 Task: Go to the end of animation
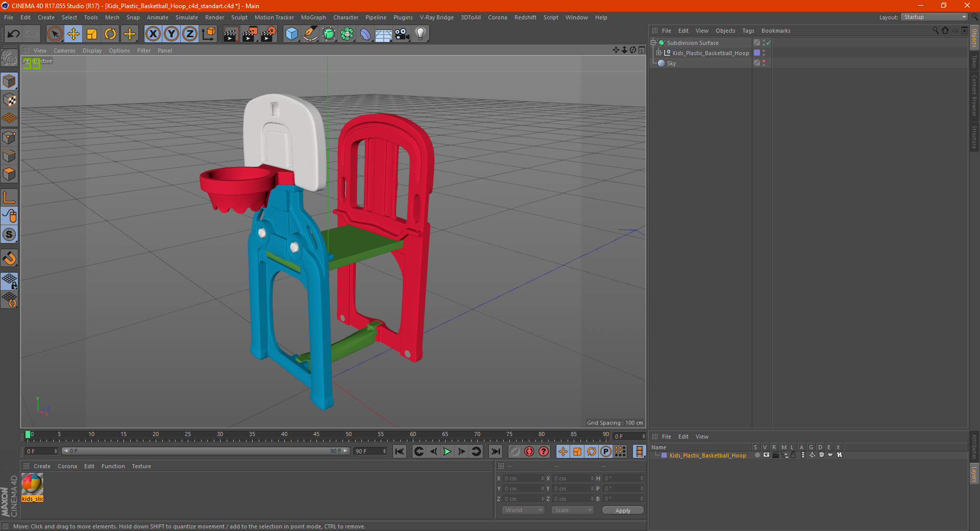pos(495,451)
